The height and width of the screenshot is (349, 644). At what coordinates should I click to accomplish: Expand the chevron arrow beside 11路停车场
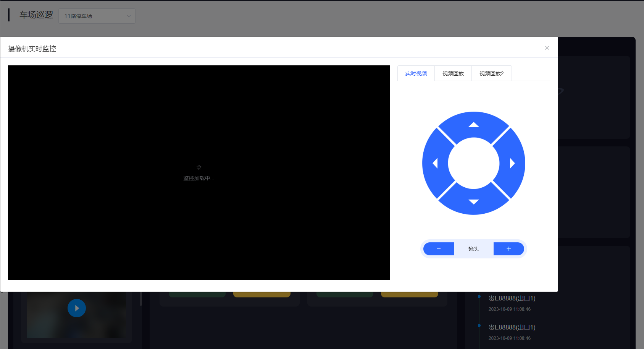point(129,16)
